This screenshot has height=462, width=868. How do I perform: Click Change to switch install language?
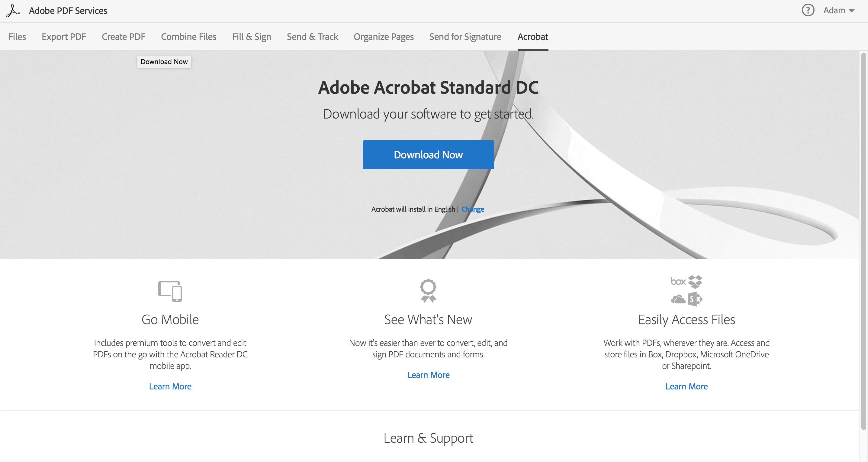tap(472, 209)
